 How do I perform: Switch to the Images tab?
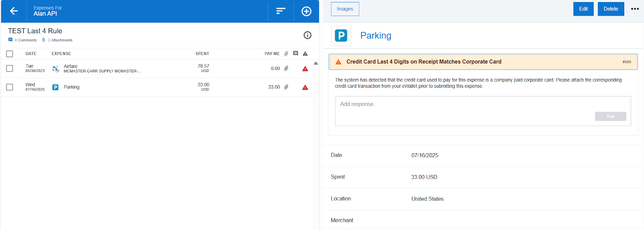[345, 9]
